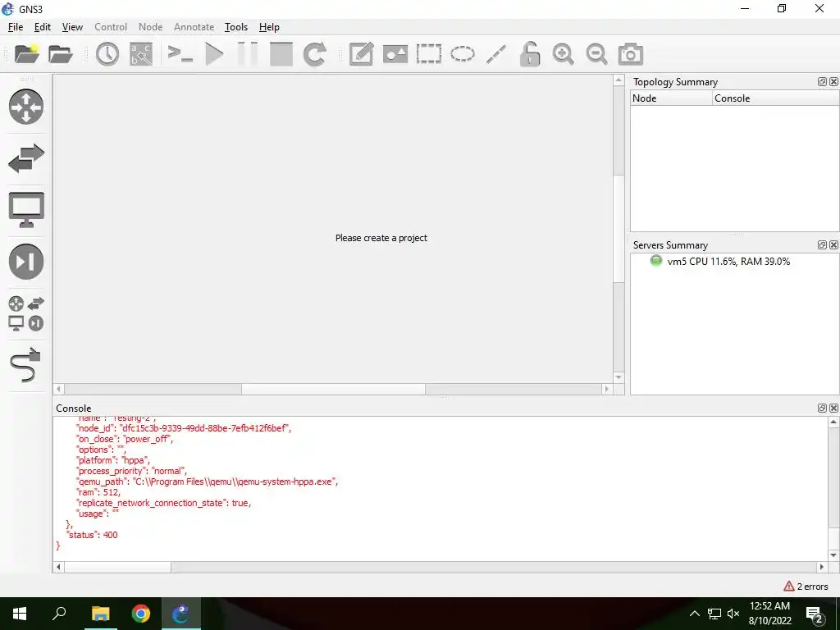The image size is (840, 630).
Task: Click the Zoom out magnifier
Action: 596,54
